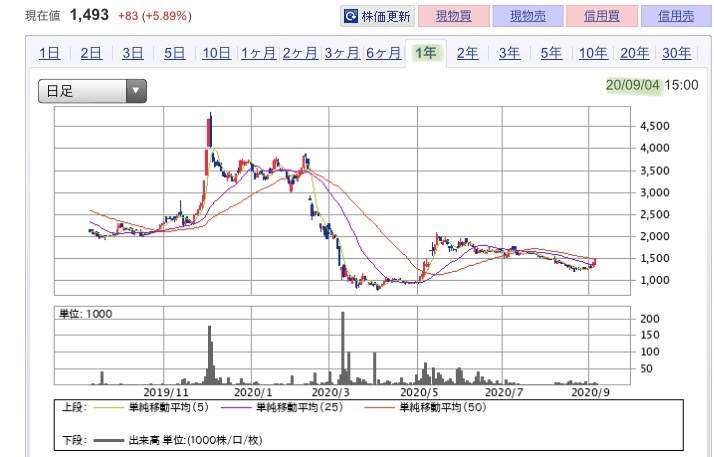Image resolution: width=714 pixels, height=457 pixels.
Task: Select the 2日 period tab
Action: 91,53
